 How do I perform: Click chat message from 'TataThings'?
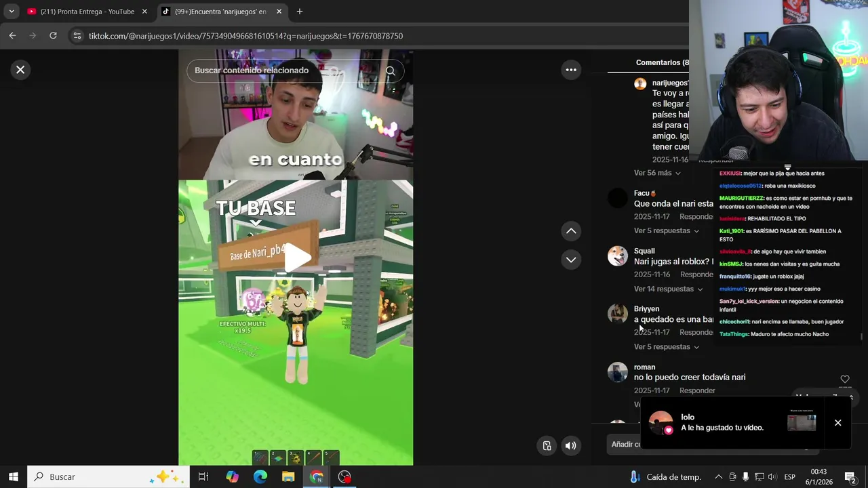tap(774, 334)
